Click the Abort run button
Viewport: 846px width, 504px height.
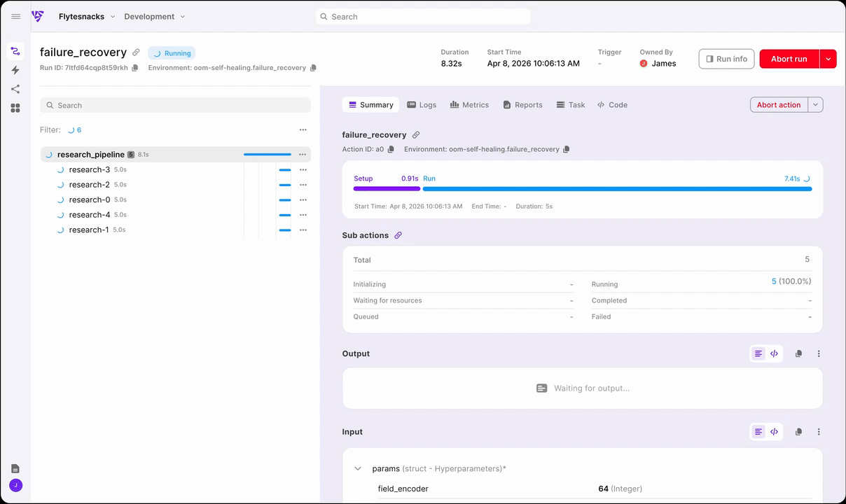(x=789, y=59)
